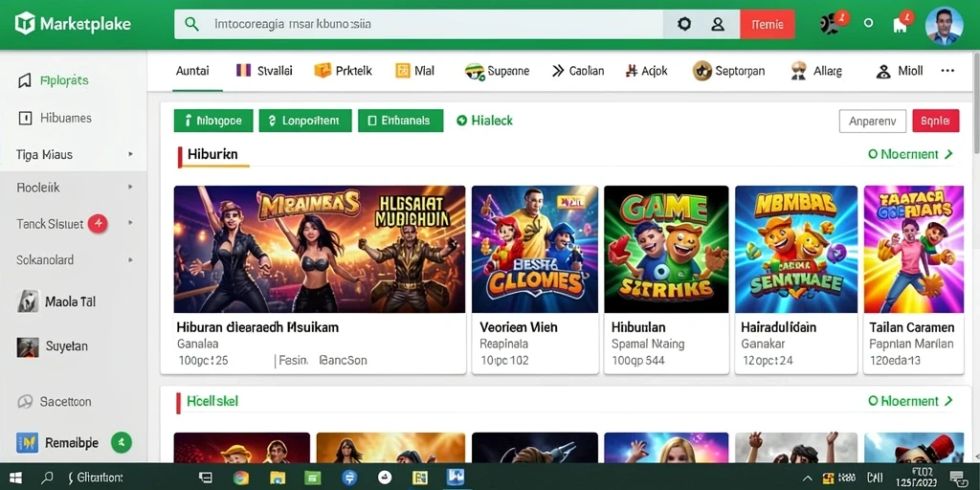Open the settings gear in search bar
The height and width of the screenshot is (490, 980).
tap(684, 24)
